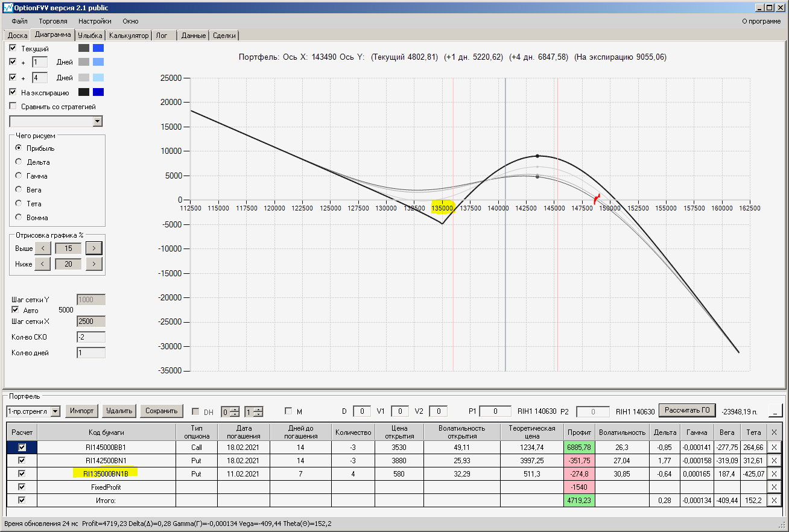The height and width of the screenshot is (532, 789).
Task: Open the Настройки menu
Action: 95,21
